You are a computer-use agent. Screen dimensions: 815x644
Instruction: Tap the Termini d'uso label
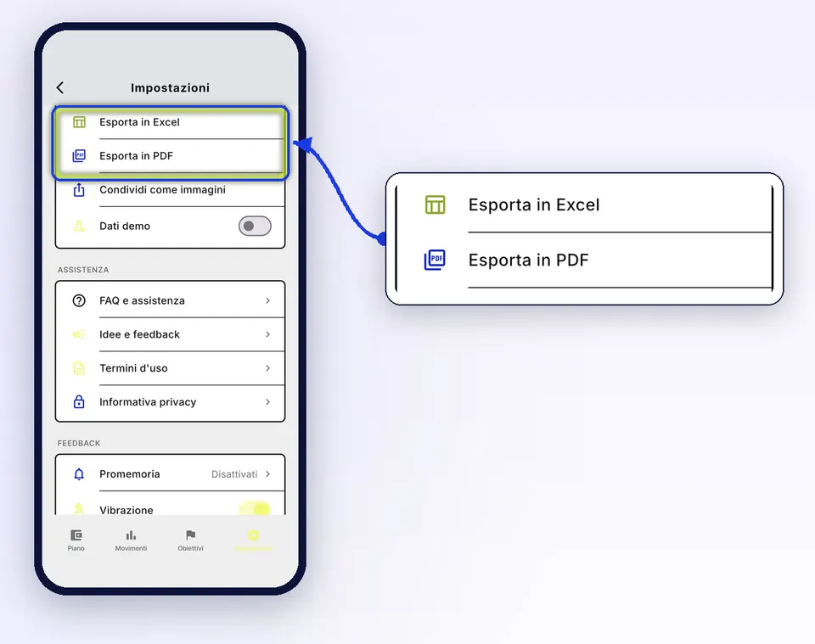click(x=133, y=368)
